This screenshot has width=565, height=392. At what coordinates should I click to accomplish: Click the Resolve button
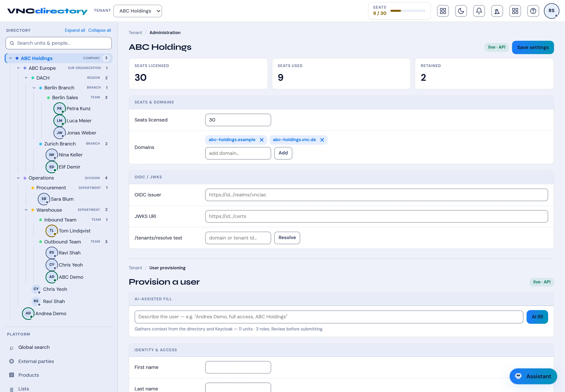[x=287, y=238]
